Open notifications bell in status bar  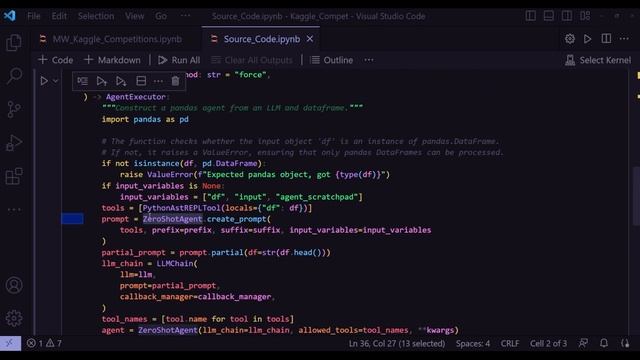pyautogui.click(x=604, y=343)
